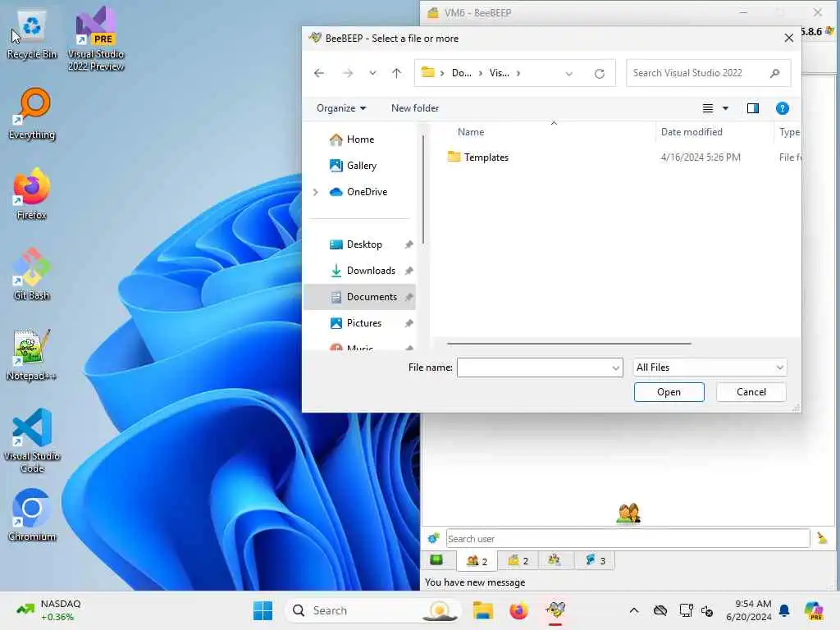Open file dialog help icon

782,108
